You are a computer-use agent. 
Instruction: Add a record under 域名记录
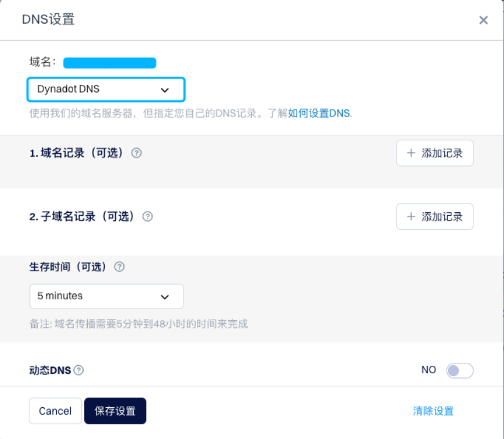tap(434, 153)
